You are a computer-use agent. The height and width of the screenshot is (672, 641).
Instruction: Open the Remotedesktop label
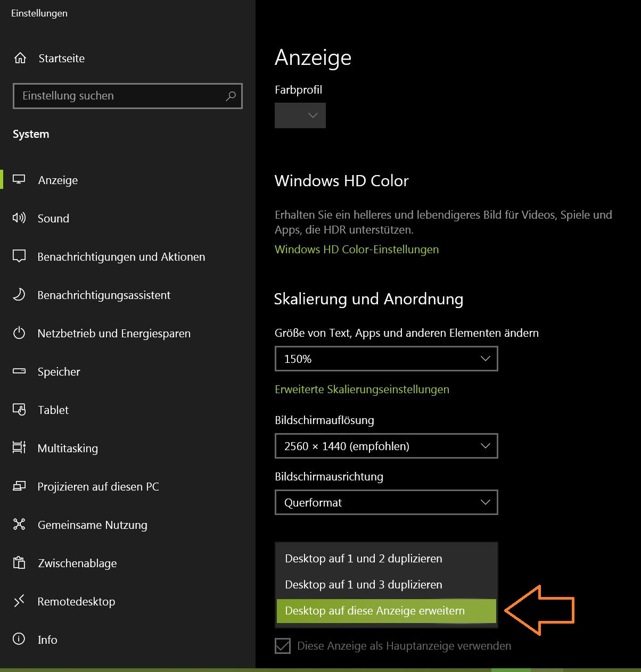pos(76,601)
